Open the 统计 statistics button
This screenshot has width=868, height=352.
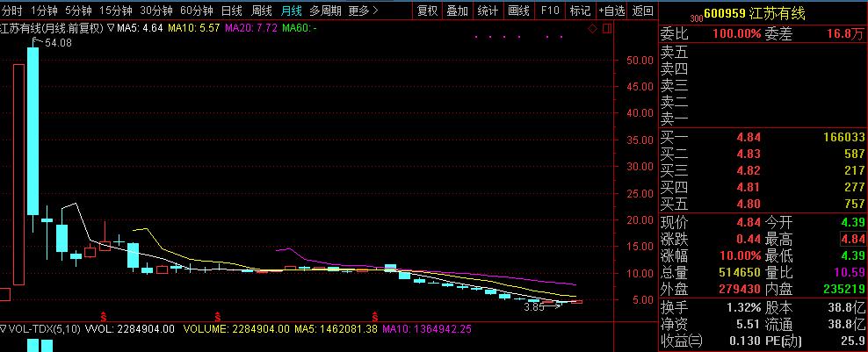pyautogui.click(x=488, y=11)
